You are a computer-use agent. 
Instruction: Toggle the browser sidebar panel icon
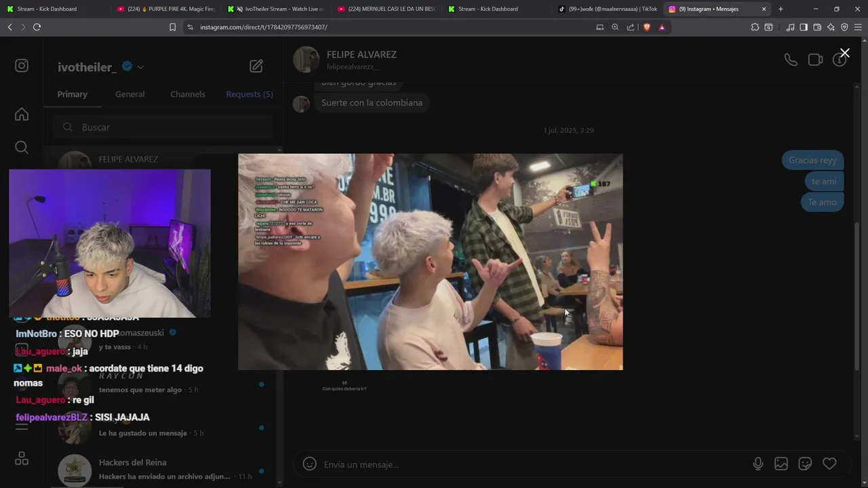pyautogui.click(x=804, y=27)
